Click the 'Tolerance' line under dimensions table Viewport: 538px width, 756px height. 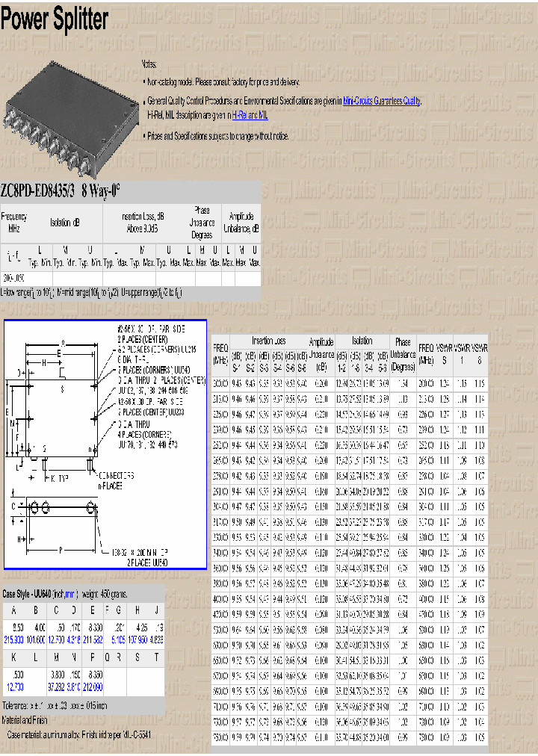click(55, 706)
